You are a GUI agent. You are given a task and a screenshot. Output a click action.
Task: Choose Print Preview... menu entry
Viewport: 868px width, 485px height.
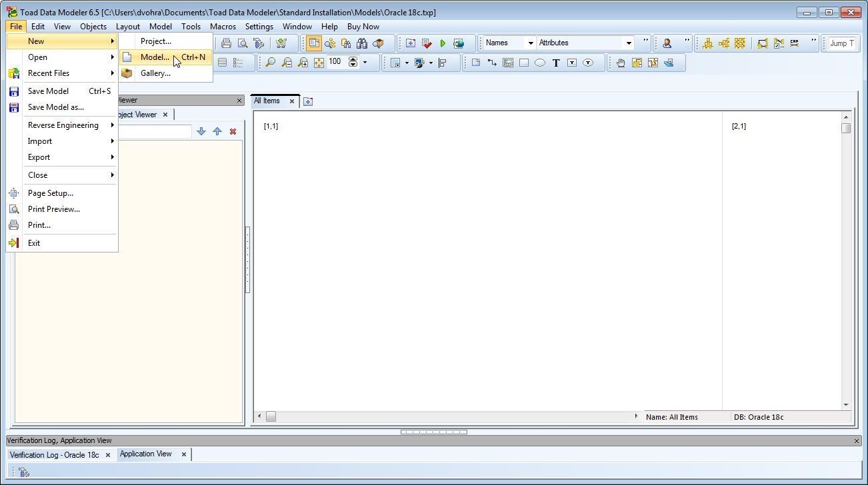click(x=62, y=209)
